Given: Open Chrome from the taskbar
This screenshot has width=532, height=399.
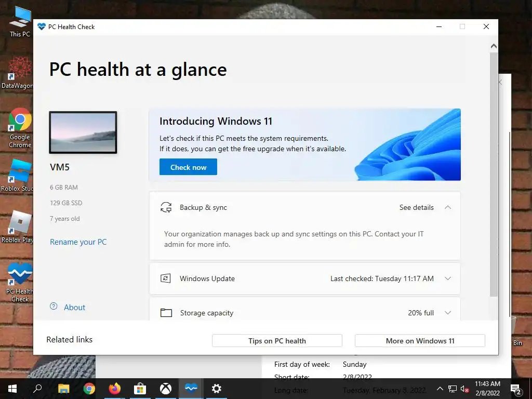Looking at the screenshot, I should click(89, 389).
